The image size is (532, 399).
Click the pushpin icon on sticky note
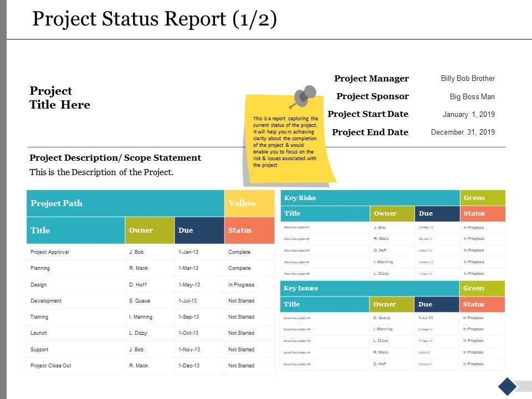(x=304, y=96)
